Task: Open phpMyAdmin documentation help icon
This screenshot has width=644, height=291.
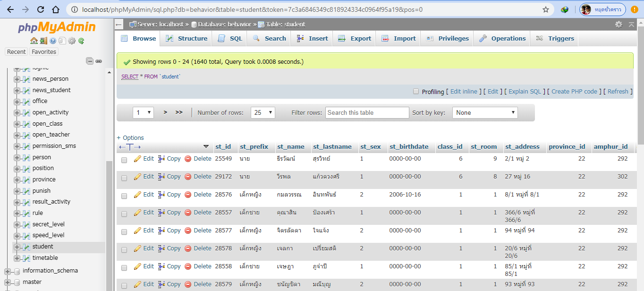Action: click(53, 41)
